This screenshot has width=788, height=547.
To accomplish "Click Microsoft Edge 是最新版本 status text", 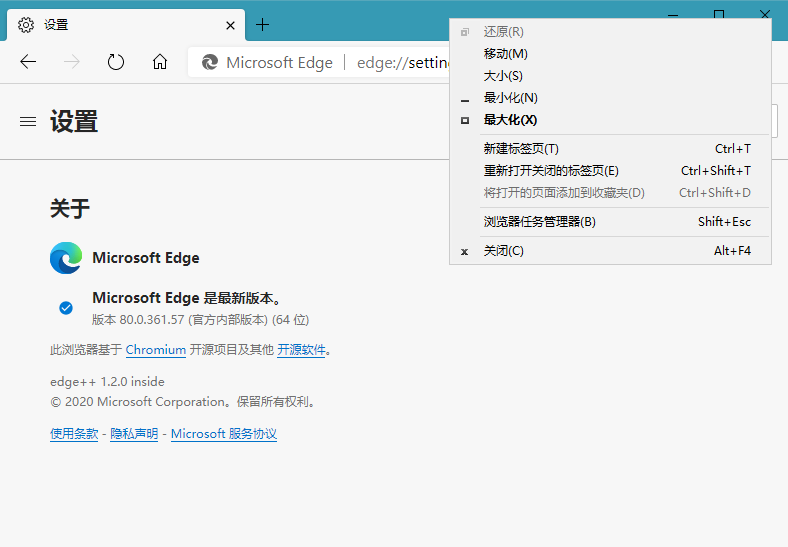I will tap(187, 298).
